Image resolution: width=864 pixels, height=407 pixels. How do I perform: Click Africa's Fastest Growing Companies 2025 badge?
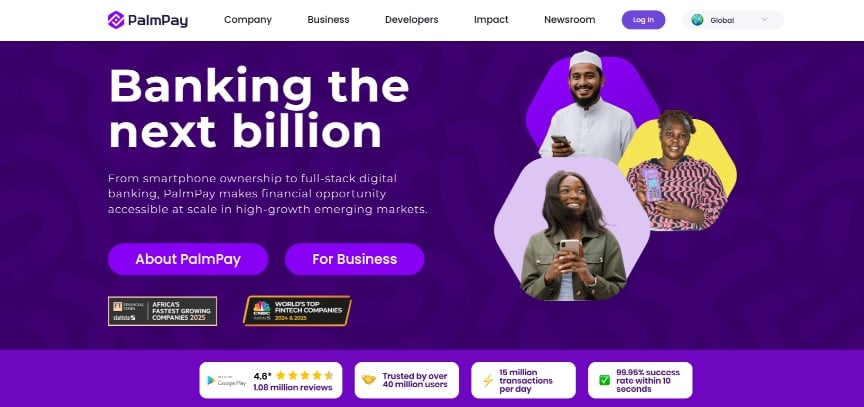click(163, 311)
